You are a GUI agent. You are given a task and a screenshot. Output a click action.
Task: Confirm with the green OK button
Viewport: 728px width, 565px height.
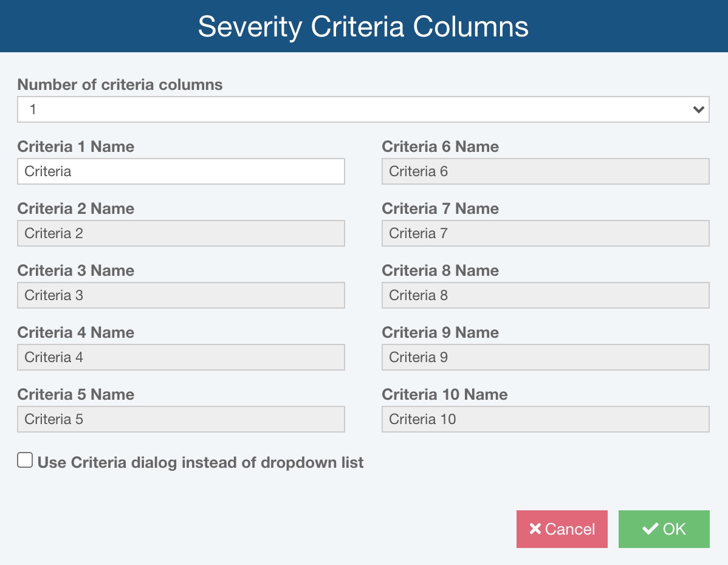(664, 529)
